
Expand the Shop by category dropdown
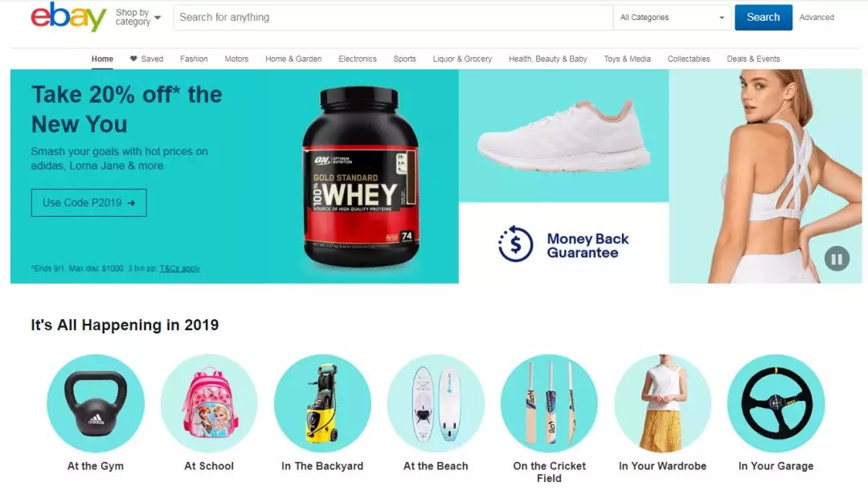138,17
